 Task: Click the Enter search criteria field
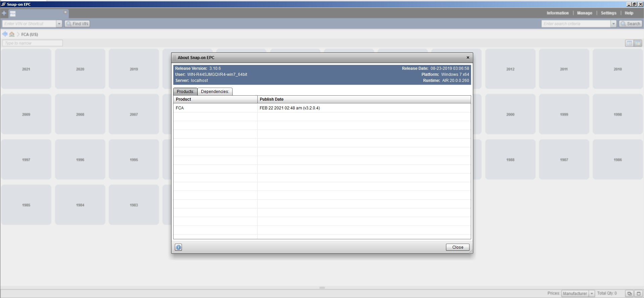576,24
